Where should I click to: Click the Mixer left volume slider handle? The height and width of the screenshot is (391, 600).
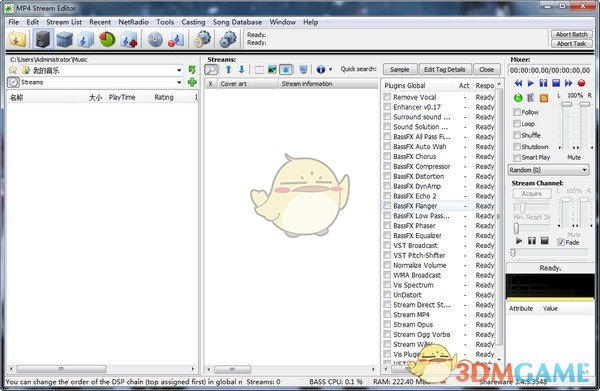click(x=566, y=104)
